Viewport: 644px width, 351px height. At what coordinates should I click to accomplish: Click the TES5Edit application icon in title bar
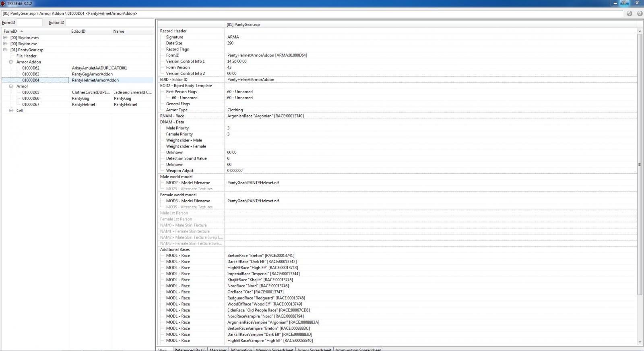3,3
